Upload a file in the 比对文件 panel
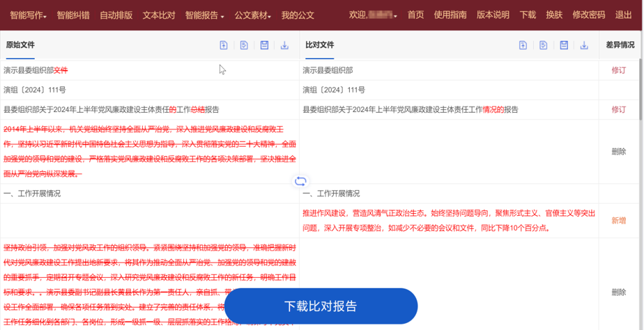 pos(523,45)
